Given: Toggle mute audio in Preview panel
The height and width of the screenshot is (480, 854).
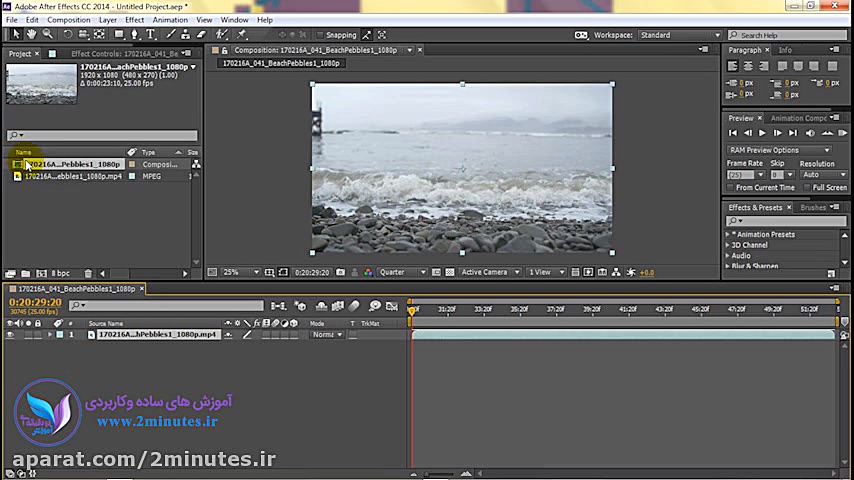Looking at the screenshot, I should 810,133.
